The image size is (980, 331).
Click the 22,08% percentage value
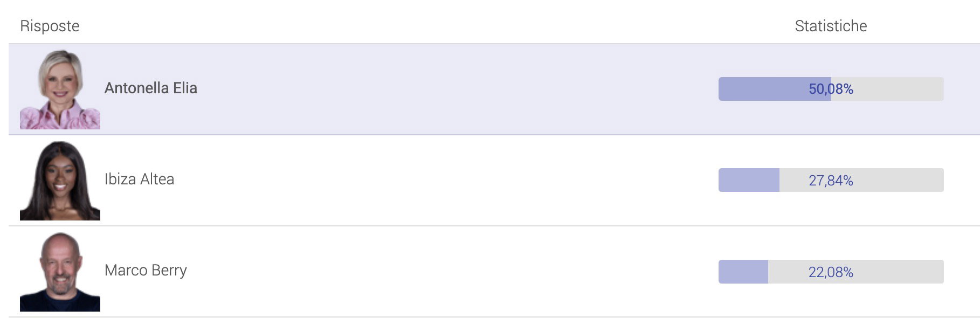pyautogui.click(x=831, y=272)
